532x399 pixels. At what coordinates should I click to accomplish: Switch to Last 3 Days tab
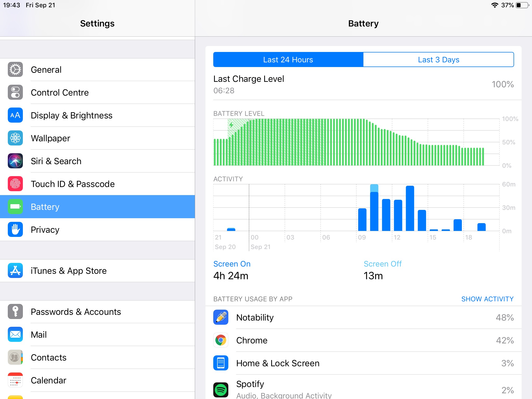click(438, 60)
